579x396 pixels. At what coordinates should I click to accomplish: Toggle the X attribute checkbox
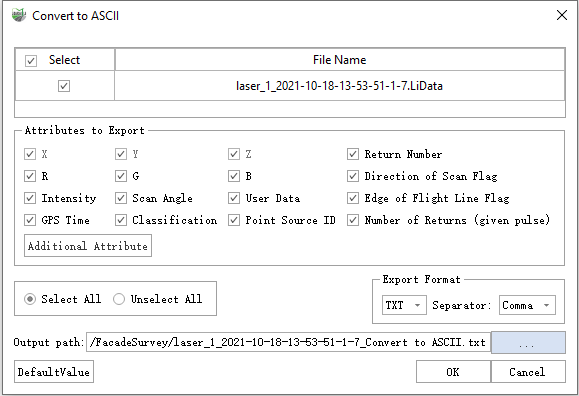coord(30,154)
